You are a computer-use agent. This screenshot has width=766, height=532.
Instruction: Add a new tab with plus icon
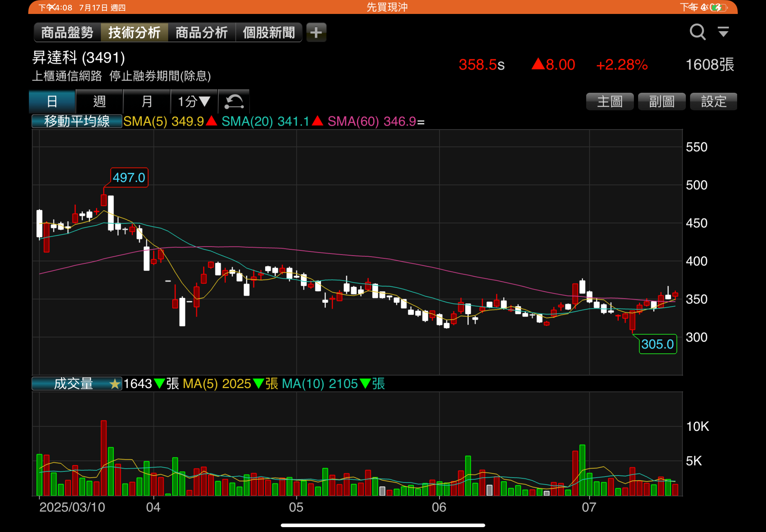[x=316, y=32]
